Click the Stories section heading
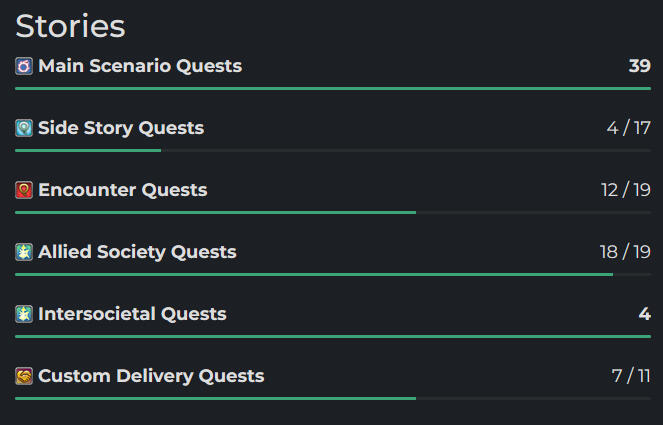 71,26
